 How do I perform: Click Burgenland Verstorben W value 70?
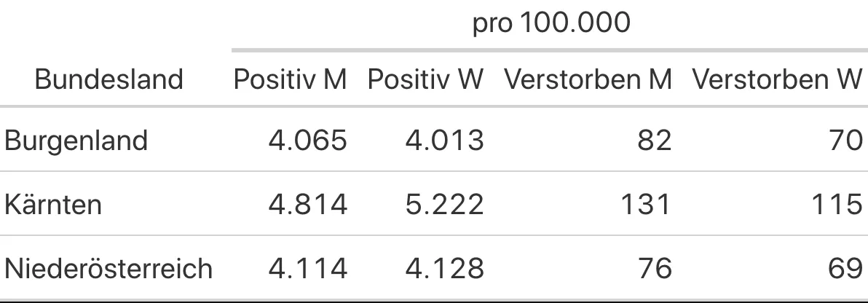[843, 141]
